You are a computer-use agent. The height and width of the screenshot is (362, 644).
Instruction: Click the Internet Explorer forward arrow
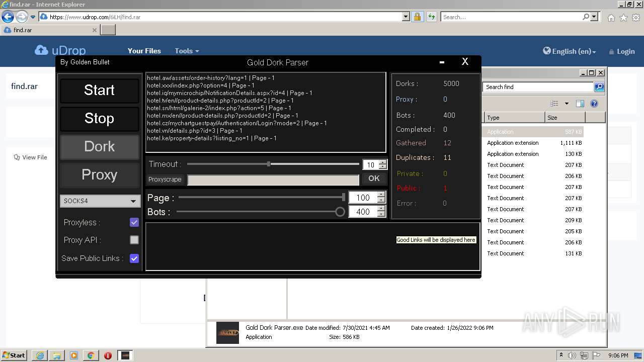pyautogui.click(x=22, y=17)
